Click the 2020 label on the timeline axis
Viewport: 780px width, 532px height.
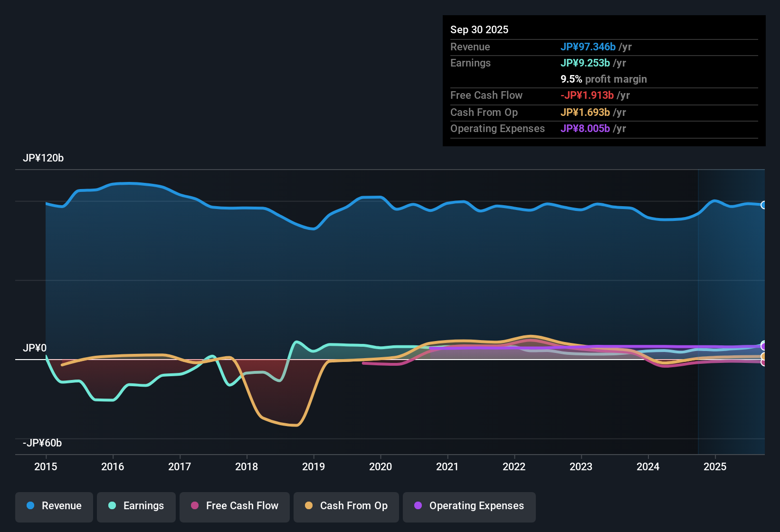pos(380,467)
